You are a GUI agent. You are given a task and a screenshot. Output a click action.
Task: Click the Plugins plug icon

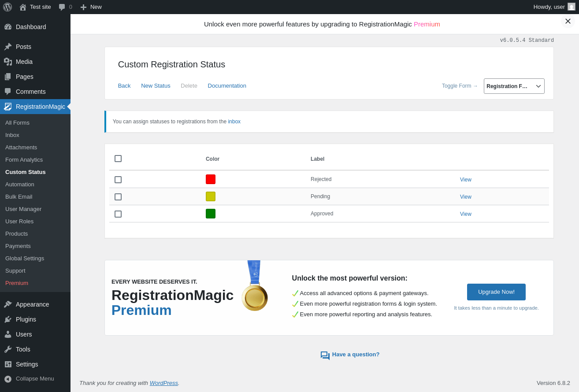coord(8,319)
